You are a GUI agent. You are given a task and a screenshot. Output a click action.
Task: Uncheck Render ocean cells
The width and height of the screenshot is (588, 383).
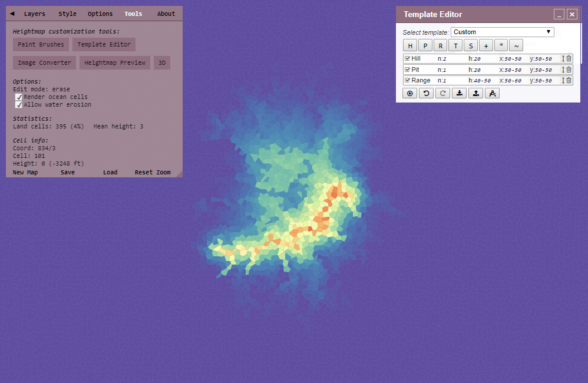coord(19,97)
